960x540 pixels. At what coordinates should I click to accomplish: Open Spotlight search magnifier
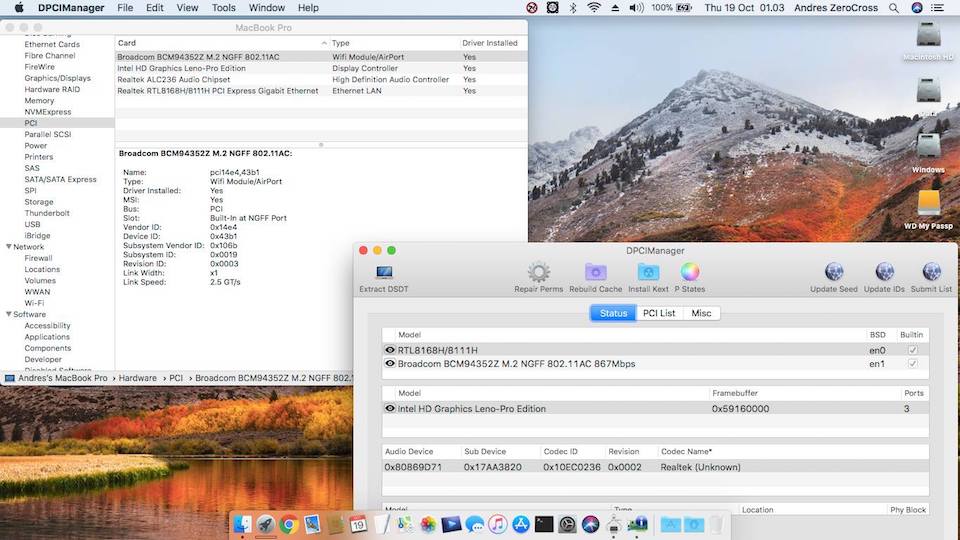[x=894, y=8]
